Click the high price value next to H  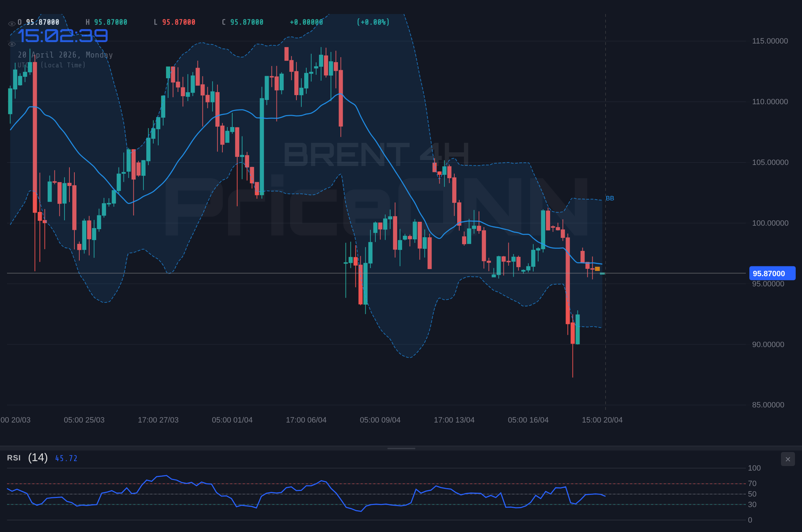(x=111, y=22)
